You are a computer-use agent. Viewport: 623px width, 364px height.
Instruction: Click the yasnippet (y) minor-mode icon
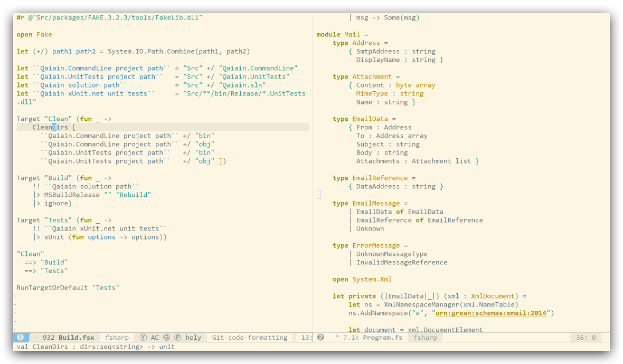coord(143,338)
